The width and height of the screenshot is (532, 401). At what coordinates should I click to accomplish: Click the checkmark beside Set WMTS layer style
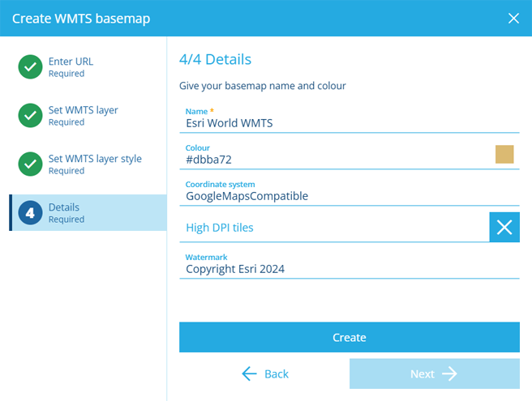30,164
